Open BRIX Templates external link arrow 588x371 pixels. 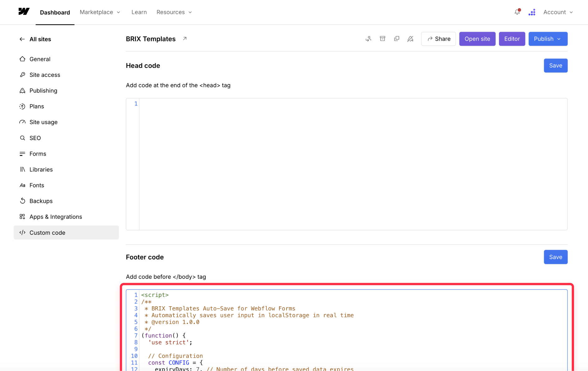click(x=185, y=39)
